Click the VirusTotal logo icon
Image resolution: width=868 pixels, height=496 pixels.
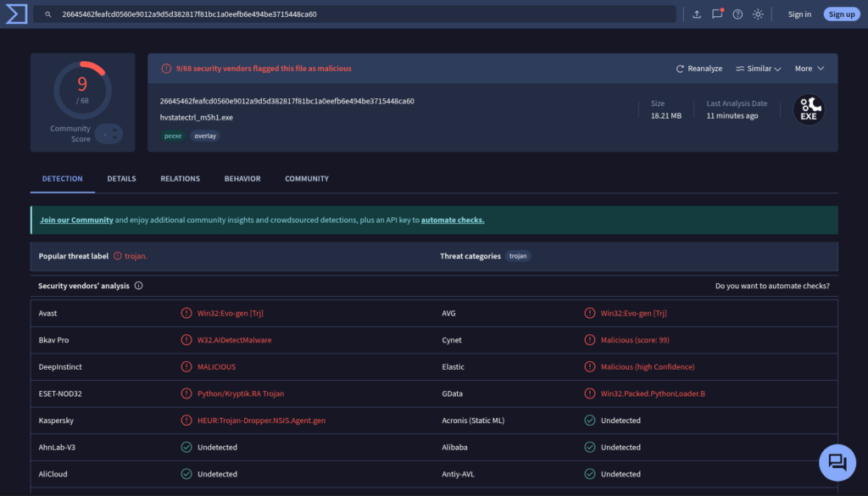coord(15,14)
